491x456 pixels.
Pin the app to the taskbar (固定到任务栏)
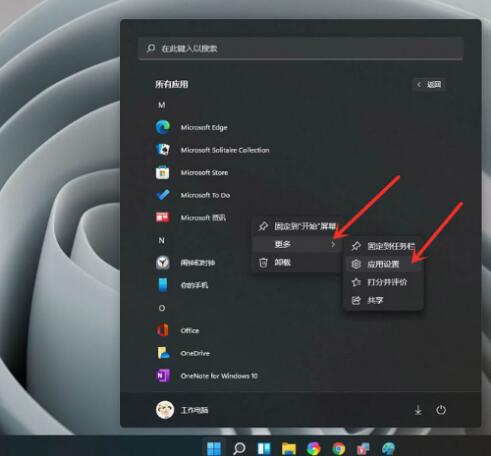[383, 246]
